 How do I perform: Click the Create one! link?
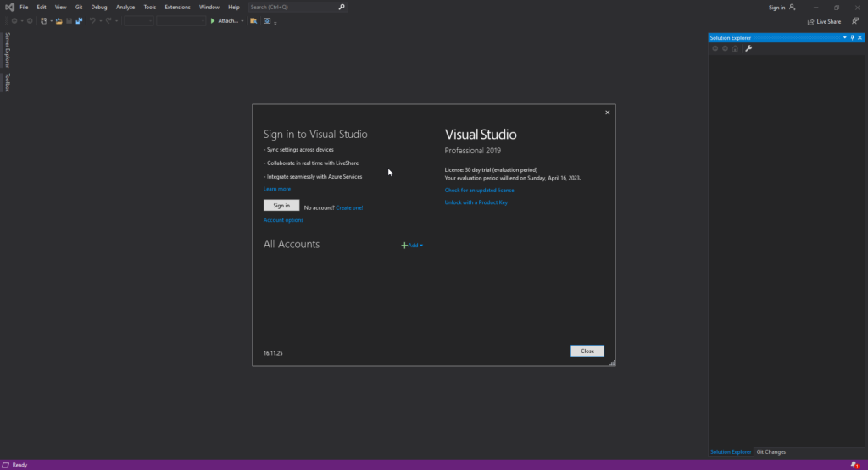[x=349, y=208]
